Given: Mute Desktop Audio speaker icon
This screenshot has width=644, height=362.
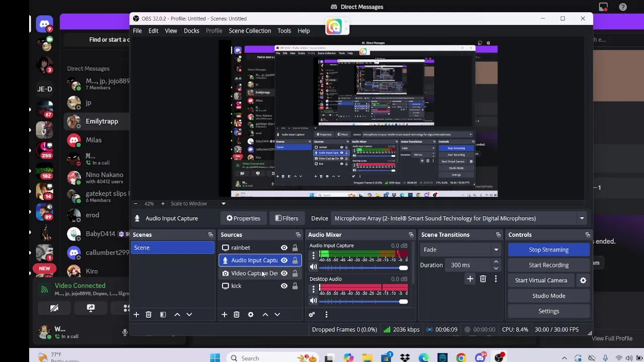Looking at the screenshot, I should 313,301.
